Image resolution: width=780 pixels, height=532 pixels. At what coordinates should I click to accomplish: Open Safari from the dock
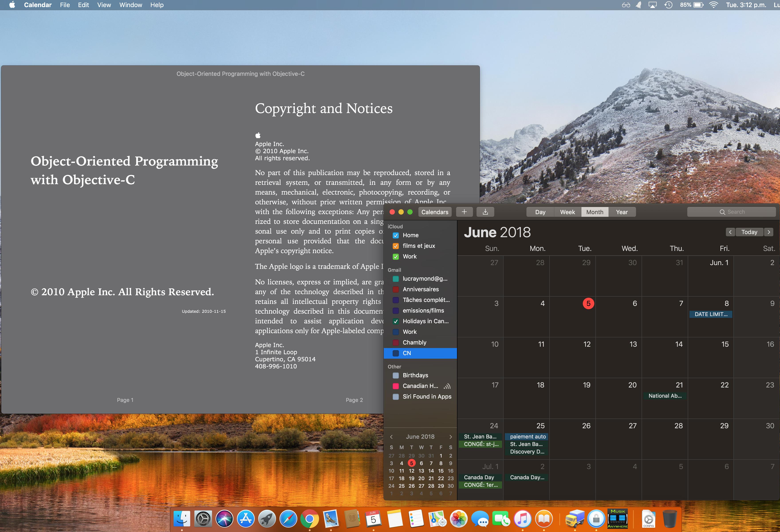(x=288, y=518)
